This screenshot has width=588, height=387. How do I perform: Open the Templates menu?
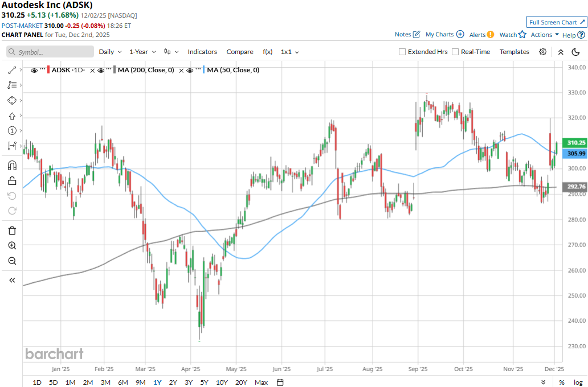(514, 52)
